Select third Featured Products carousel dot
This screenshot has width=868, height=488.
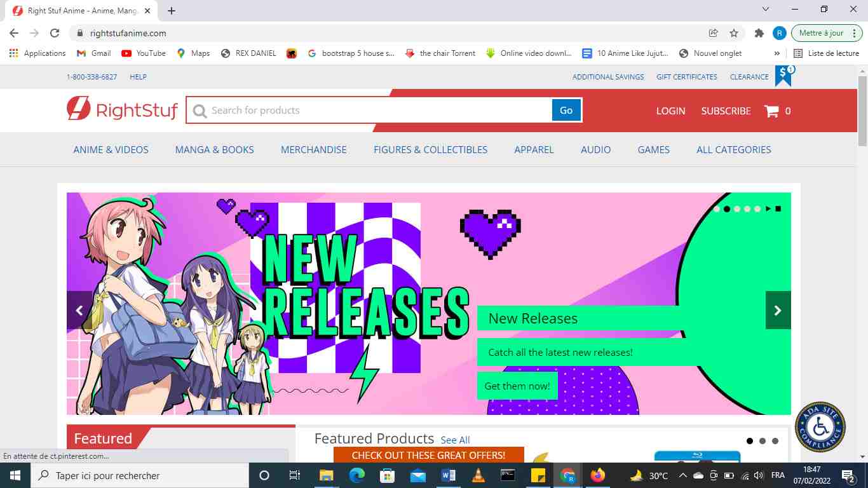[x=775, y=441]
